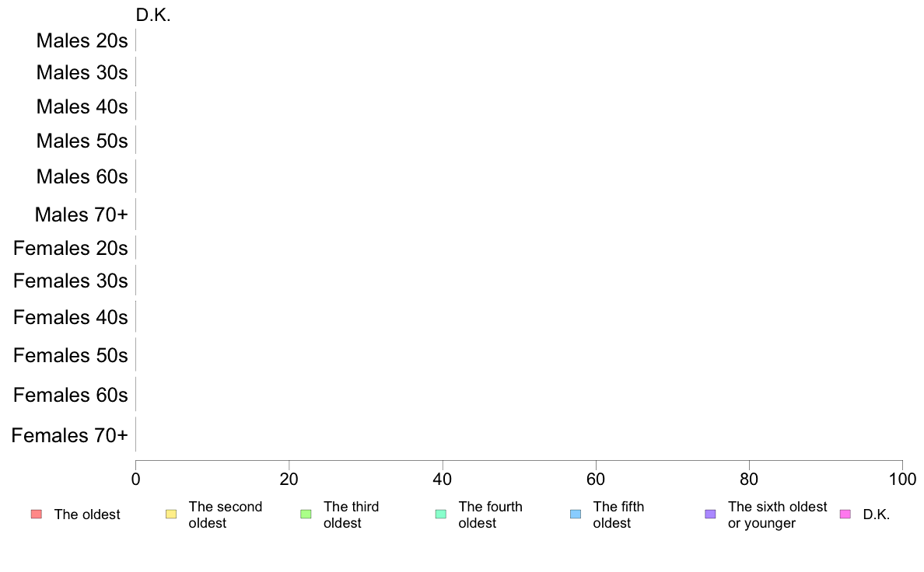Click the red 'The oldest' legend swatch
The height and width of the screenshot is (572, 924).
point(37,514)
